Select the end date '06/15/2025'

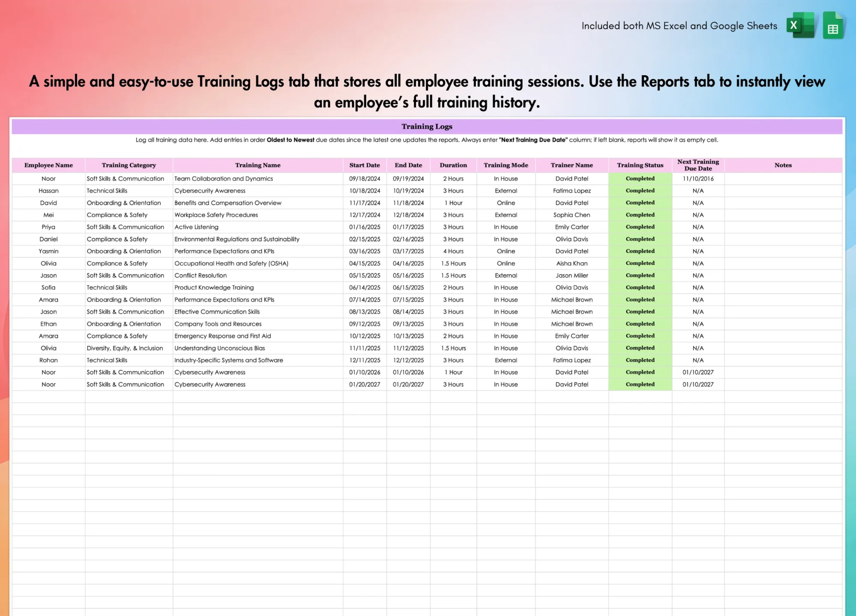click(408, 287)
